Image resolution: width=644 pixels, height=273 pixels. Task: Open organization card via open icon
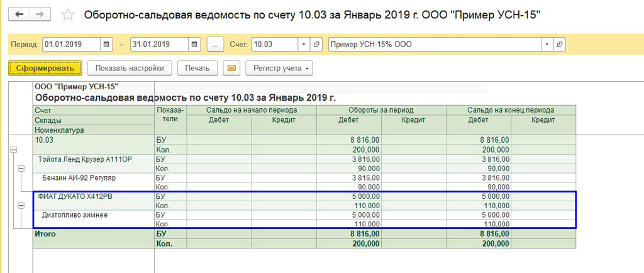click(559, 45)
